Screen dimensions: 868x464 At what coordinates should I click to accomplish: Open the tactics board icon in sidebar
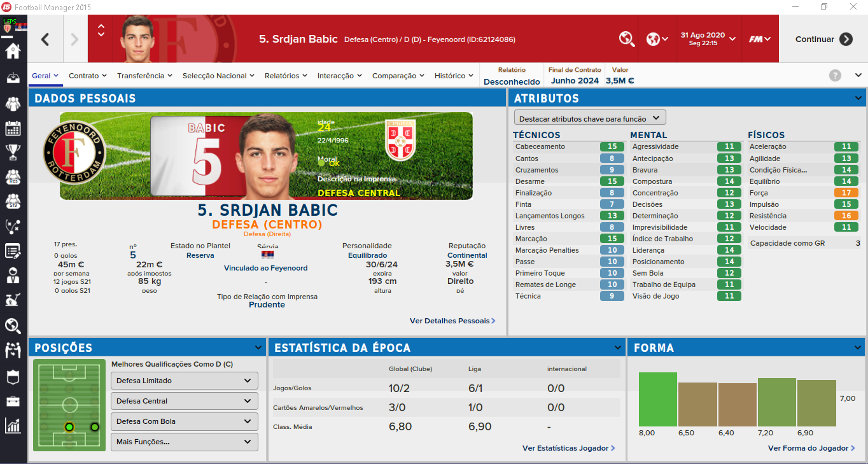[13, 226]
